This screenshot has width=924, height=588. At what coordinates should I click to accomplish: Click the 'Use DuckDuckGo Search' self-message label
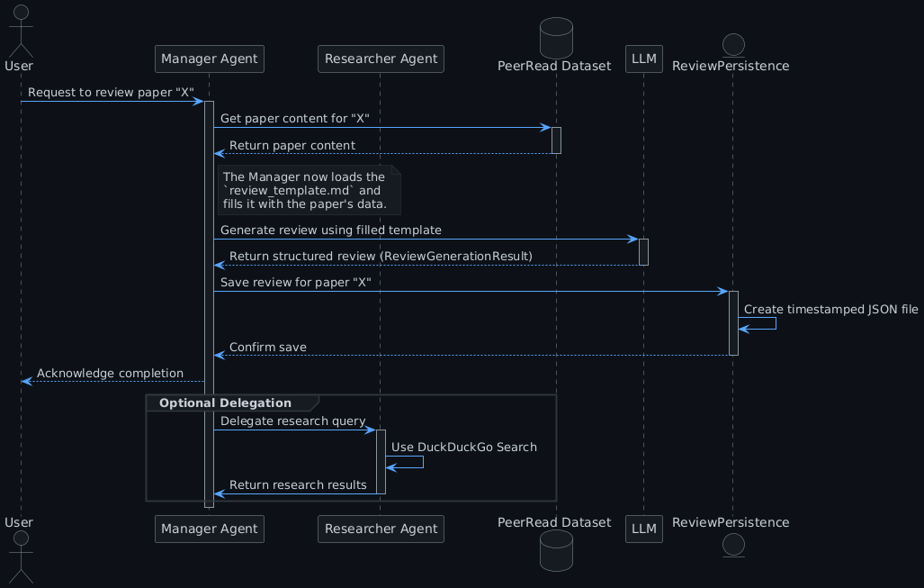(x=463, y=447)
